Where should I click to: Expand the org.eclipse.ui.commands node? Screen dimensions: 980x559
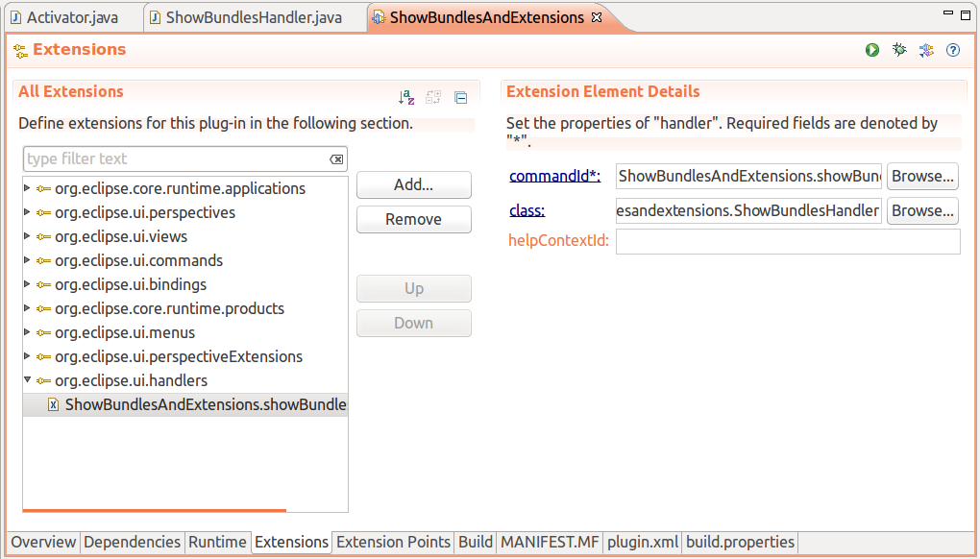point(27,260)
